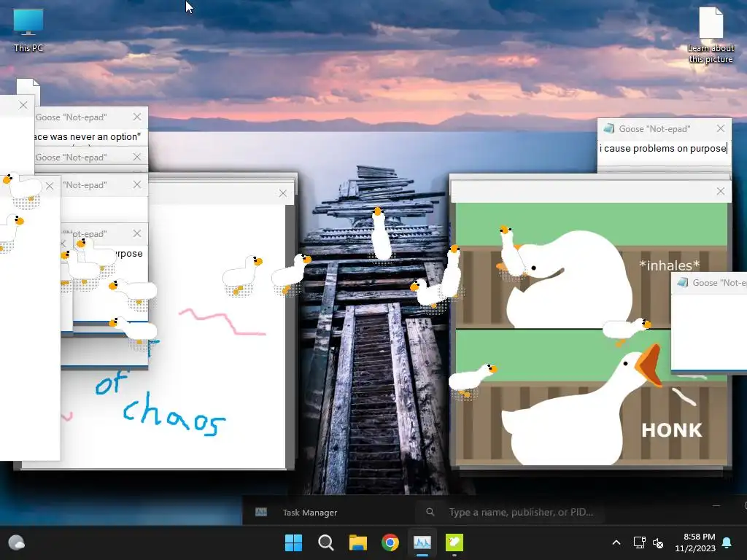Open the 'Learn about this picture' desktop icon

tap(711, 36)
